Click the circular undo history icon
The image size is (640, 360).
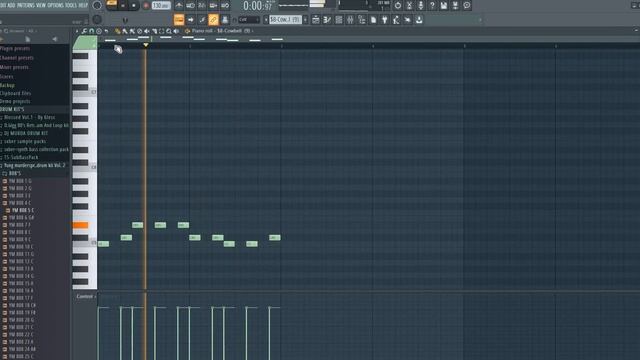[398, 5]
